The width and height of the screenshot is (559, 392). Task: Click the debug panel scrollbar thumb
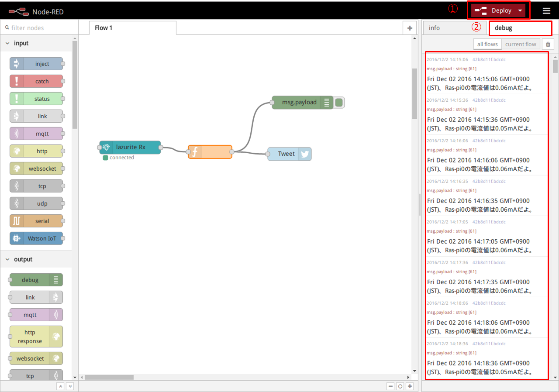tap(555, 66)
